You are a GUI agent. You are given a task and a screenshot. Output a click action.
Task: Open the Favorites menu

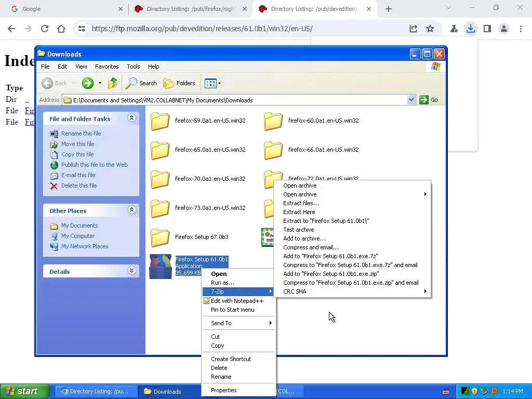point(107,66)
